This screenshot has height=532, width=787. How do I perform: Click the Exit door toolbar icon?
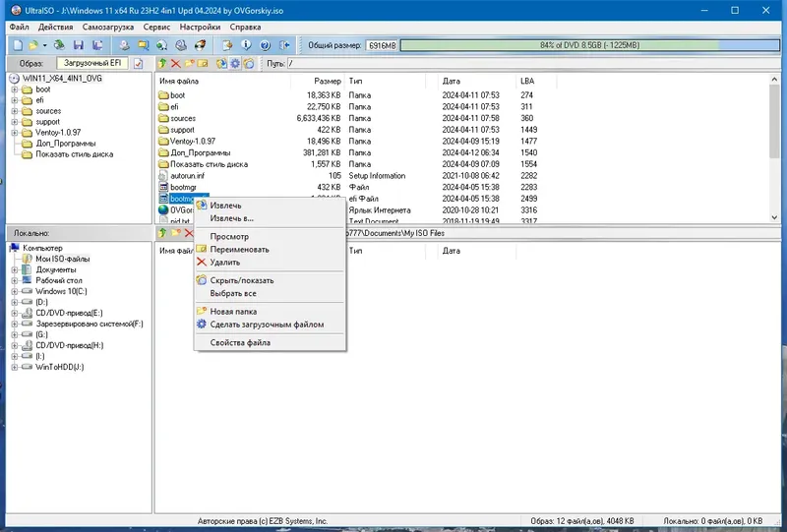pyautogui.click(x=284, y=45)
